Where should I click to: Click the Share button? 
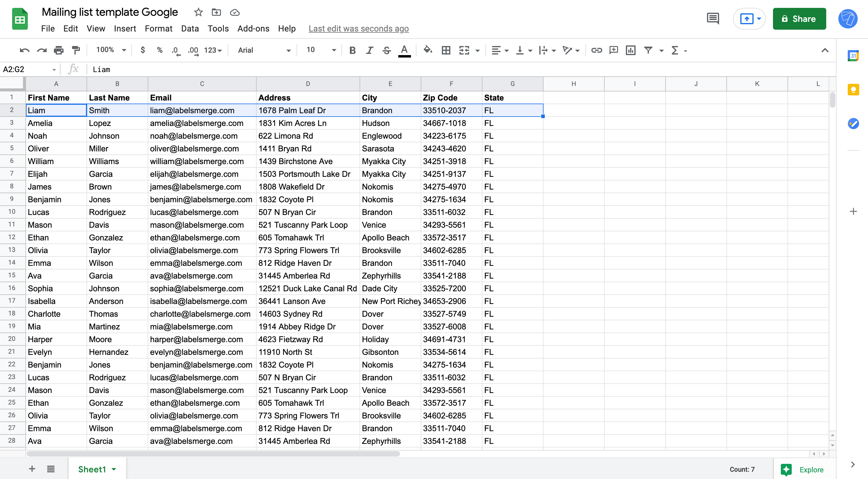799,18
